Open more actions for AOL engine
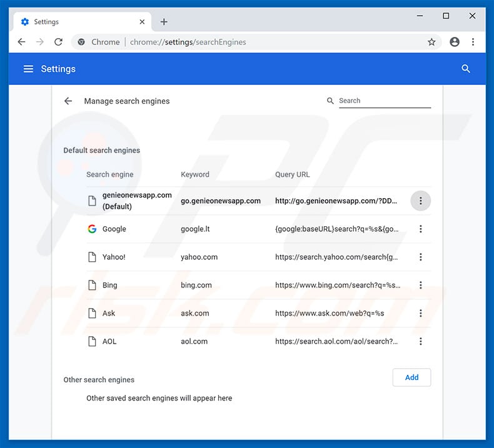 click(x=421, y=341)
